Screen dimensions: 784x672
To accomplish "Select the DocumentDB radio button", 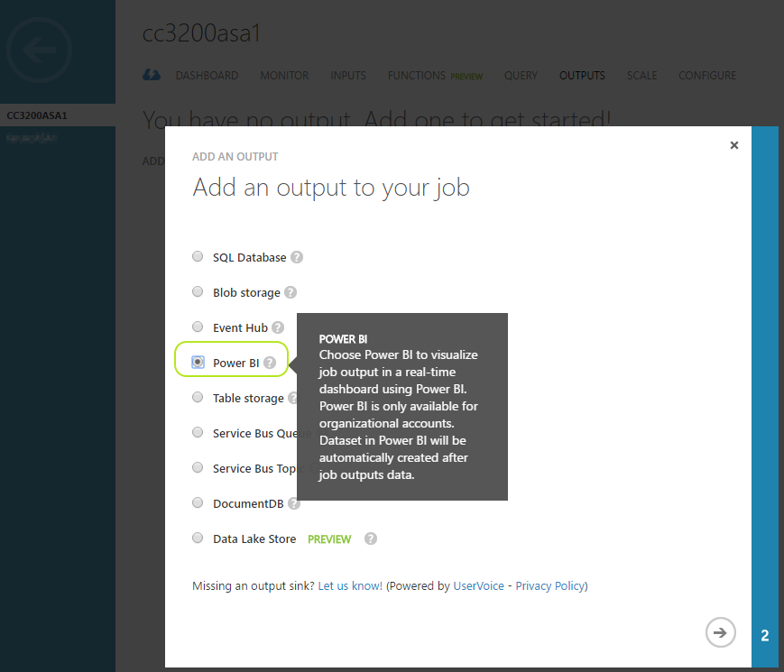I will [x=198, y=502].
